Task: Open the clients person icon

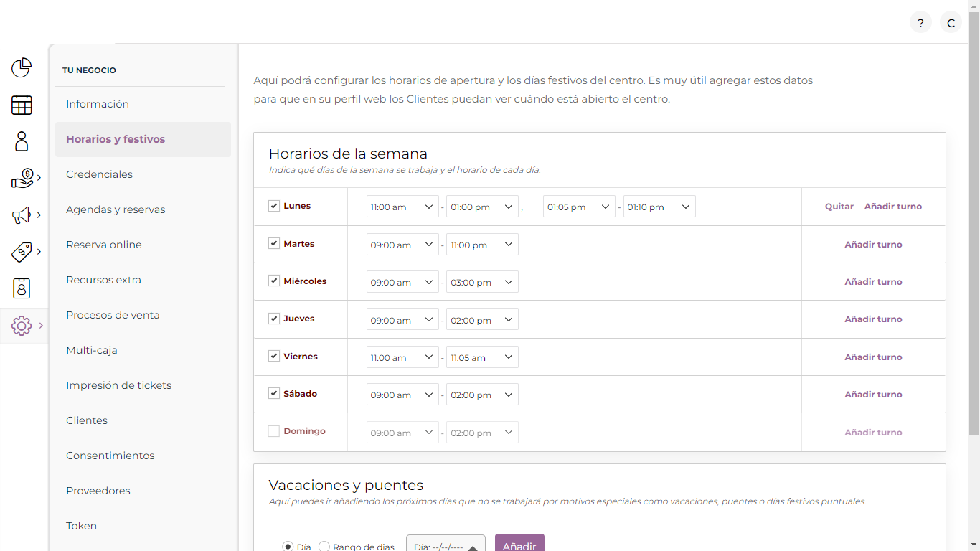Action: [22, 141]
